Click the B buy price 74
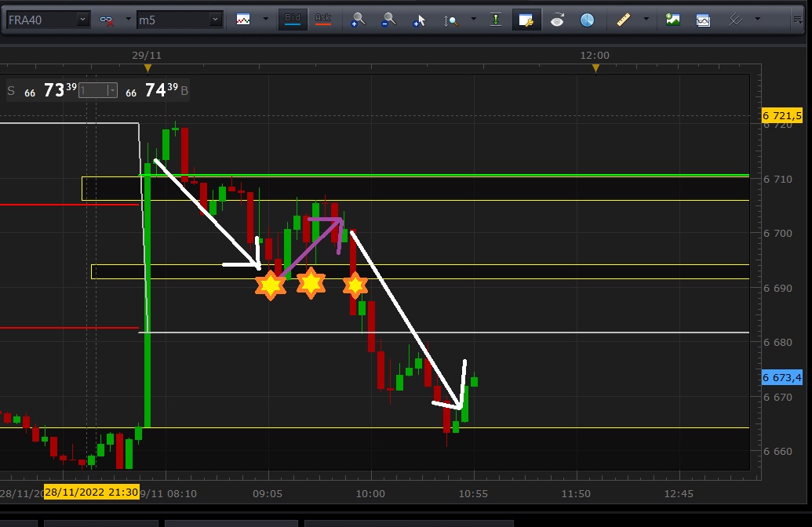Viewport: 812px width, 527px height. click(x=157, y=91)
